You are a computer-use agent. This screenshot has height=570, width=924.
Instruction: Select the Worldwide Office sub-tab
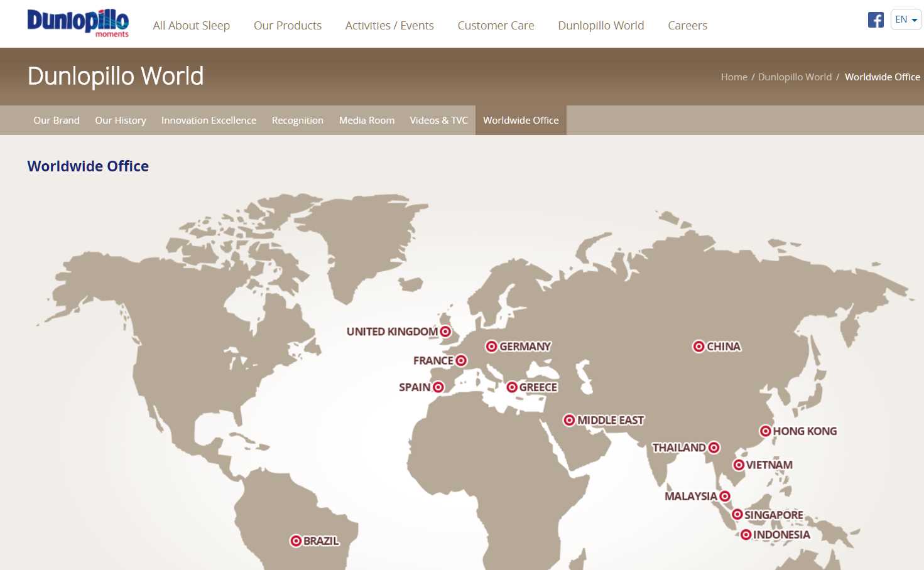(521, 120)
